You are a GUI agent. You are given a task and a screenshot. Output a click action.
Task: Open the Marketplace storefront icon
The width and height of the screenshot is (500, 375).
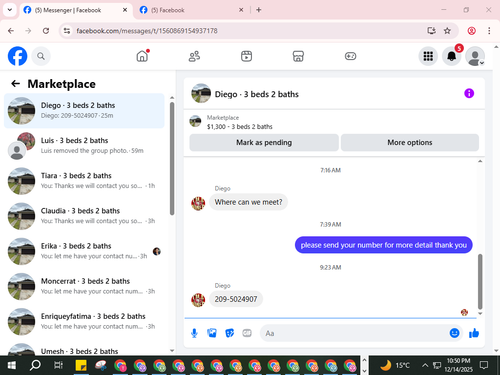(x=298, y=56)
